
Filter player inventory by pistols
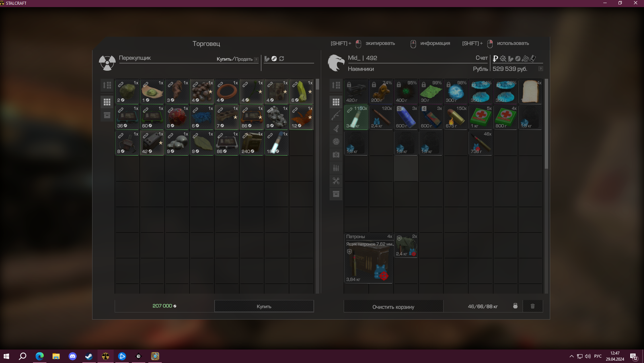click(x=336, y=128)
